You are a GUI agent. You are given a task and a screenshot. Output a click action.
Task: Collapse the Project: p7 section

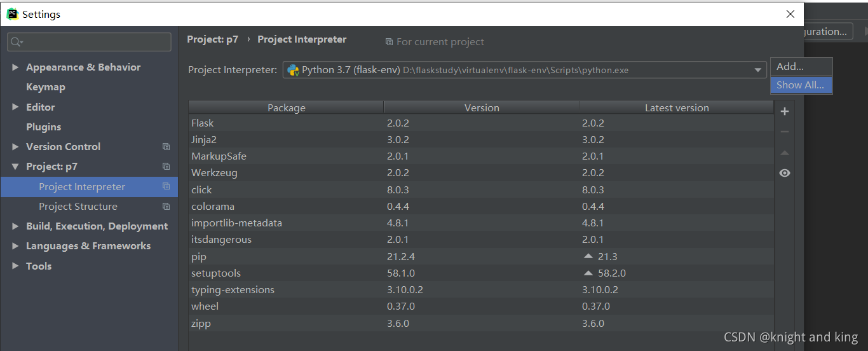point(15,167)
